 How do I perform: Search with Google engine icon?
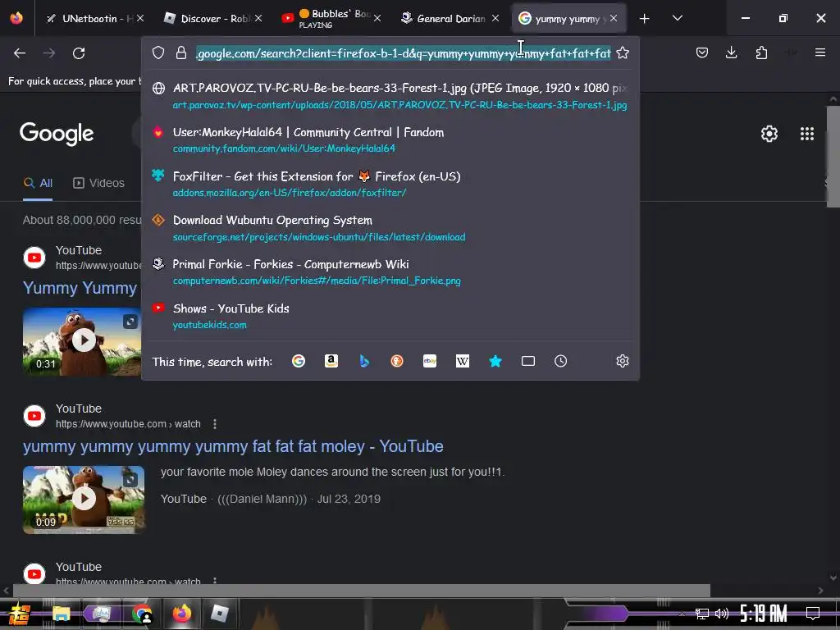[299, 361]
